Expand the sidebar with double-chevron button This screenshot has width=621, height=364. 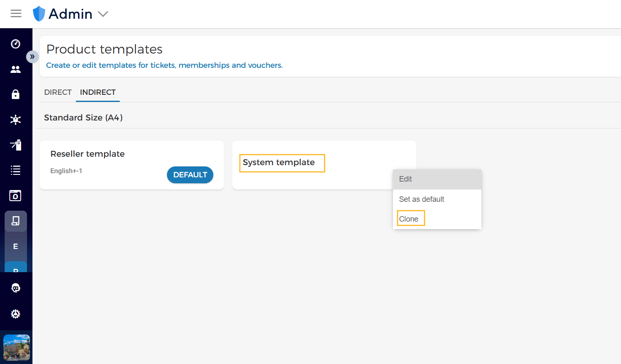point(32,56)
